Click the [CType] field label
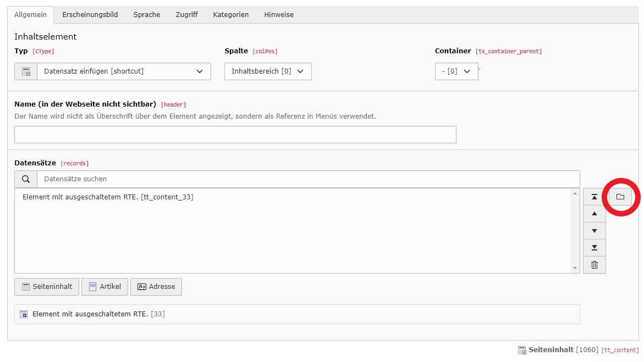The width and height of the screenshot is (644, 362). tap(43, 52)
